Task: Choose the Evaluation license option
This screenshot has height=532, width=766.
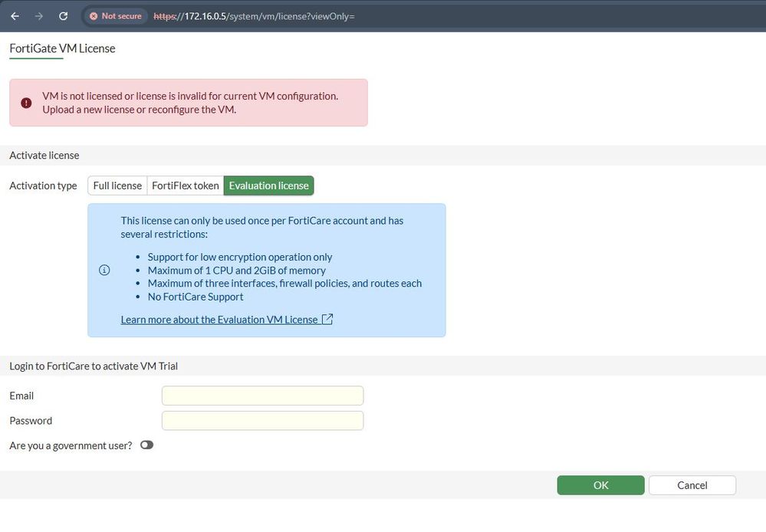Action: coord(268,186)
